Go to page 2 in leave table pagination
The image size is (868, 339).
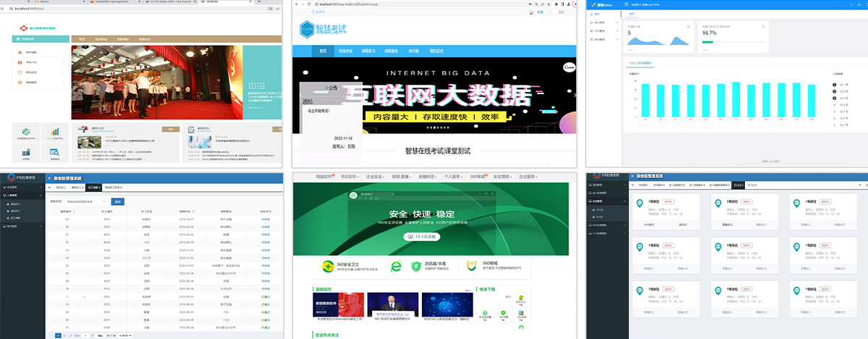(64, 335)
